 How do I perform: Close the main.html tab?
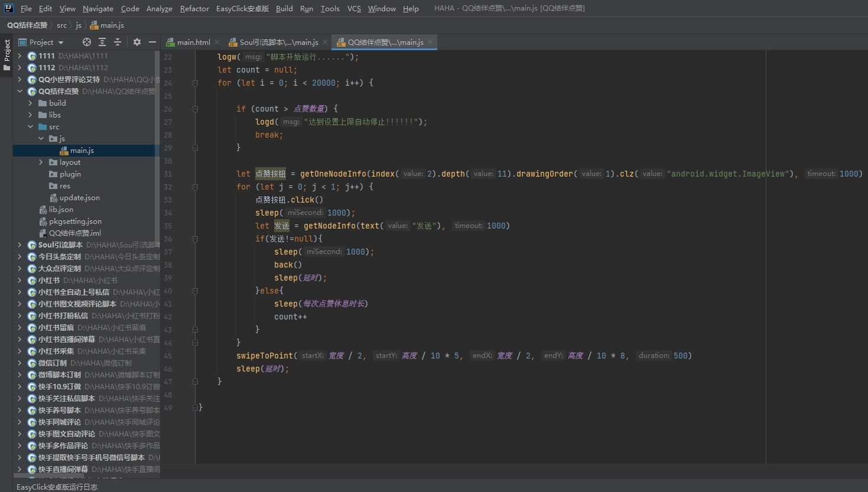(x=217, y=42)
